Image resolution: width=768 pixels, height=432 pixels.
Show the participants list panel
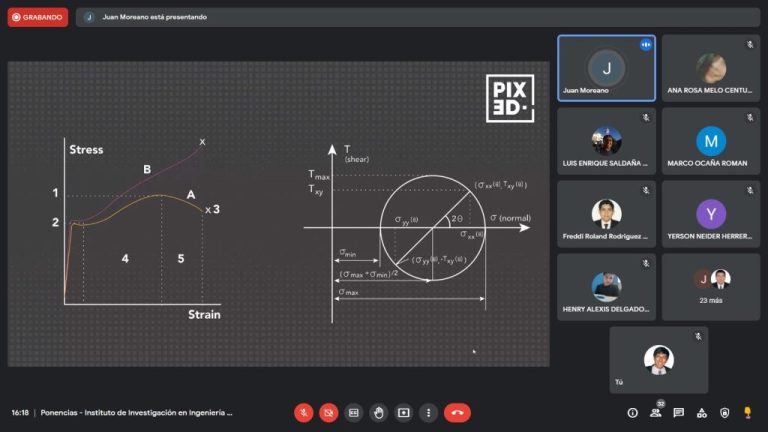656,412
